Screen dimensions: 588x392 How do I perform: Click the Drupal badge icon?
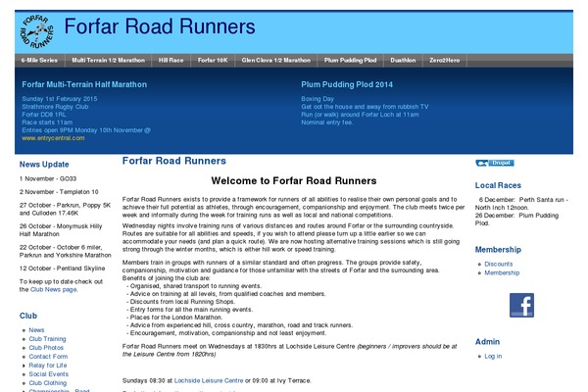pyautogui.click(x=495, y=163)
